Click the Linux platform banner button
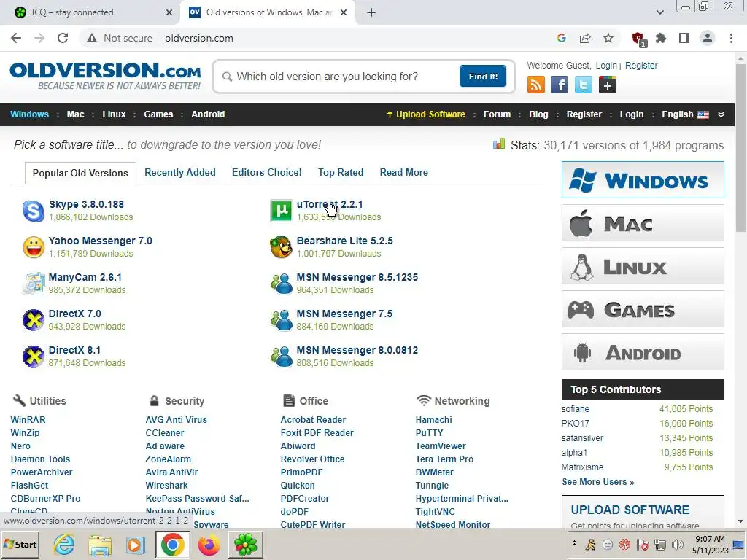Image resolution: width=747 pixels, height=560 pixels. pos(643,265)
